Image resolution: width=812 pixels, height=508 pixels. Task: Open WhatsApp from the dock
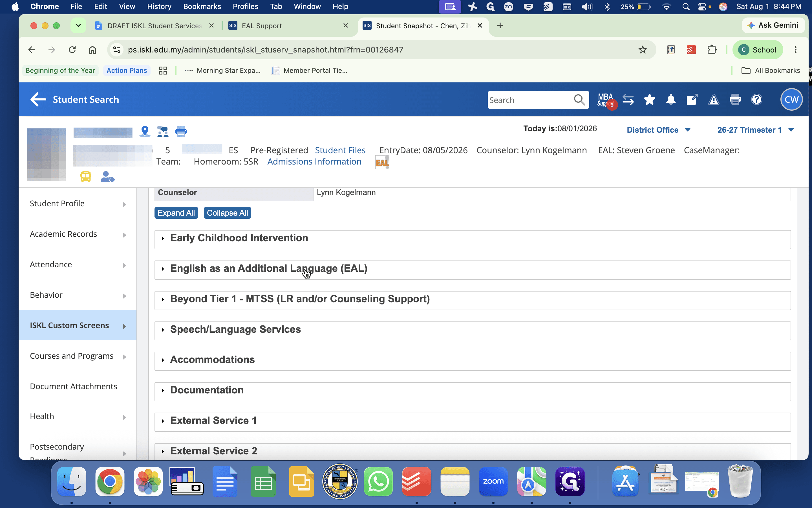(x=378, y=481)
